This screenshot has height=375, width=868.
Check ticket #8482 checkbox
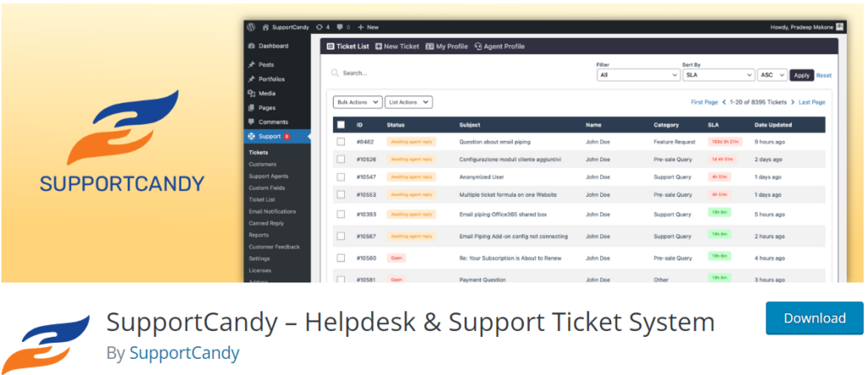tap(341, 142)
